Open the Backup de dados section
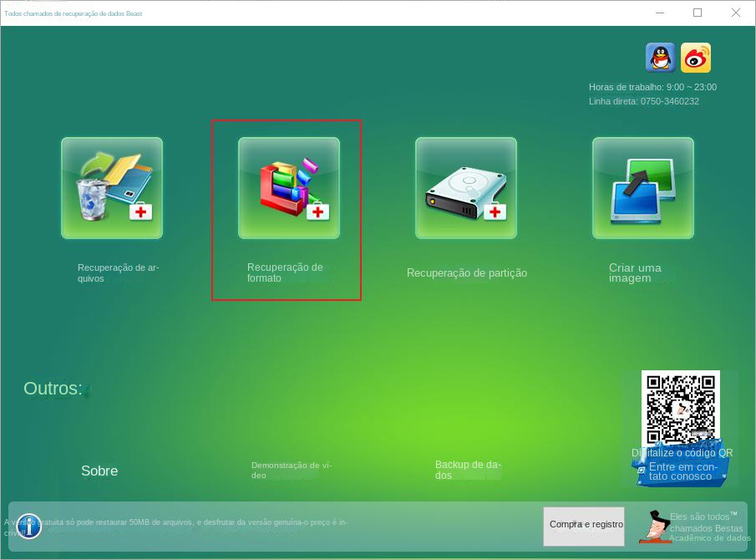Viewport: 756px width, 560px height. [468, 470]
